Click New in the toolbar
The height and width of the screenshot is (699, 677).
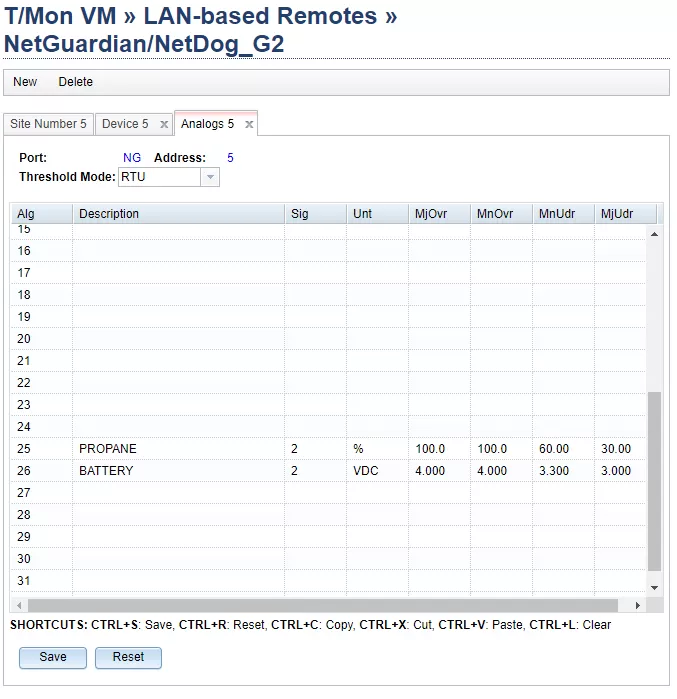click(25, 82)
